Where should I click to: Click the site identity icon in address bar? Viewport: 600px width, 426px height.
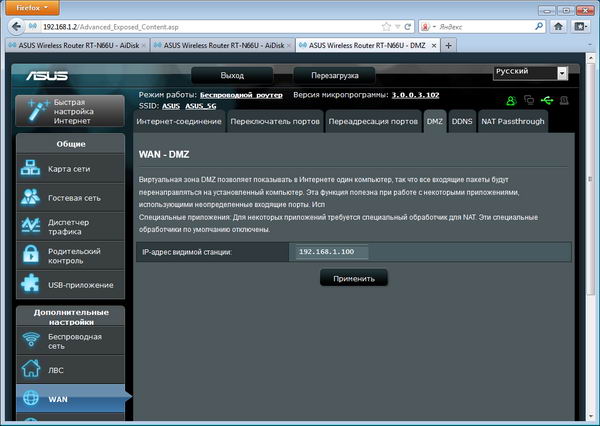click(x=33, y=26)
